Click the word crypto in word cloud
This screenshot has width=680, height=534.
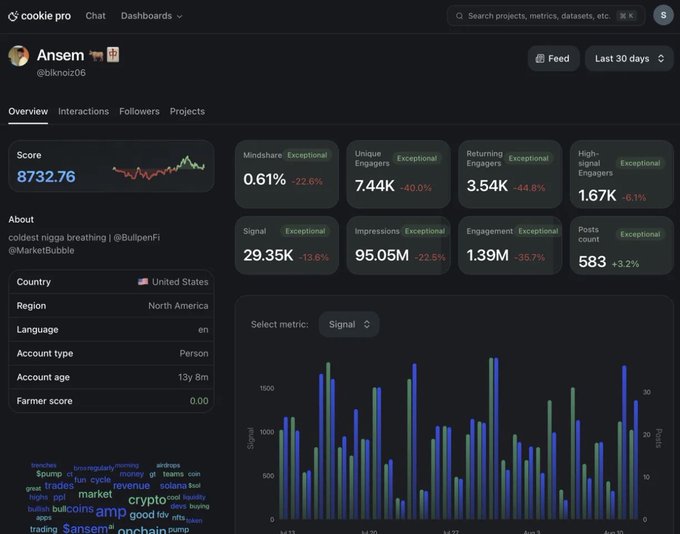[x=147, y=500]
